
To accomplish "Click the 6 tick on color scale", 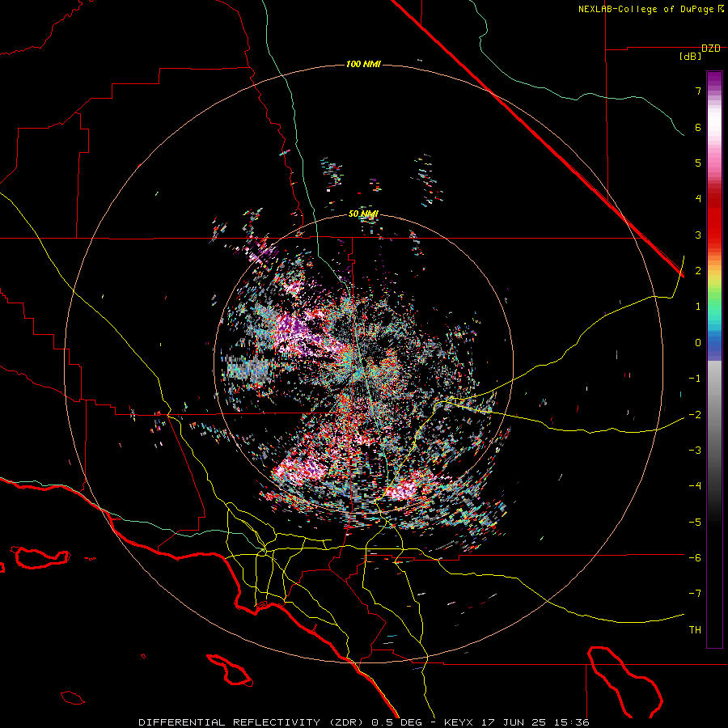I will pos(698,127).
